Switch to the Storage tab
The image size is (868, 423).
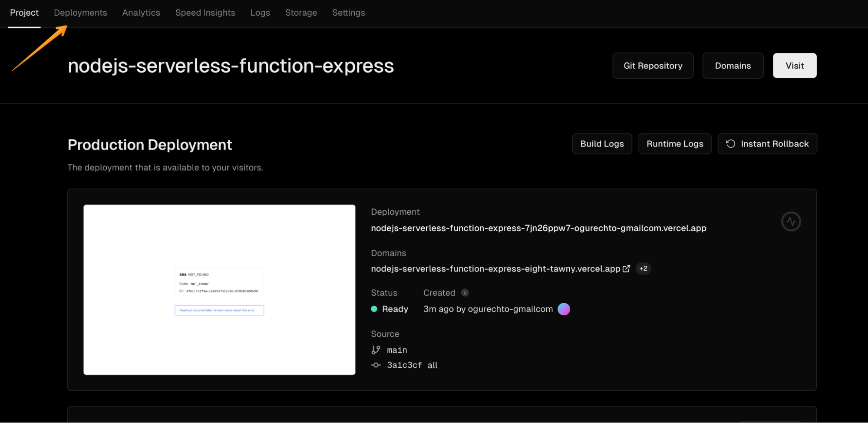point(301,13)
